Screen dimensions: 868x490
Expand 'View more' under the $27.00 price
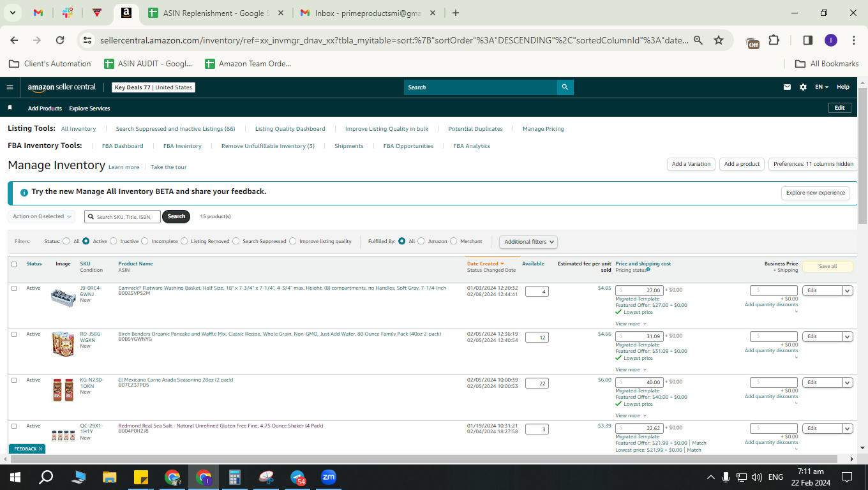pos(631,323)
